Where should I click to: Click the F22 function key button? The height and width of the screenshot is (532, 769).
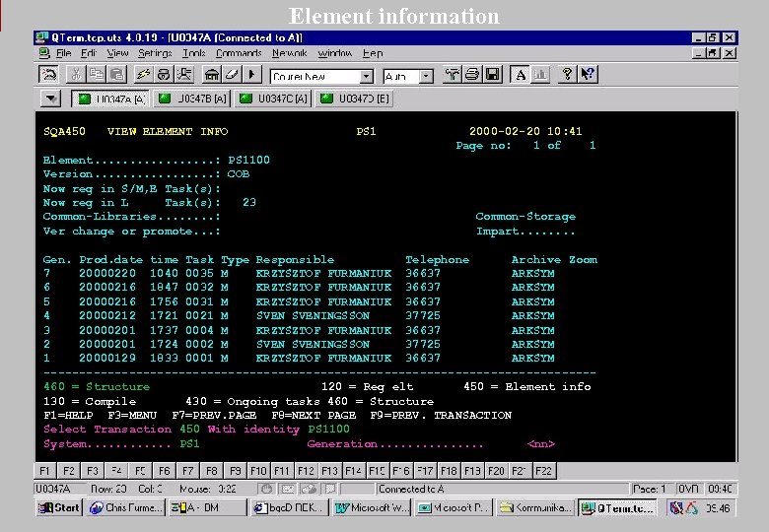544,471
